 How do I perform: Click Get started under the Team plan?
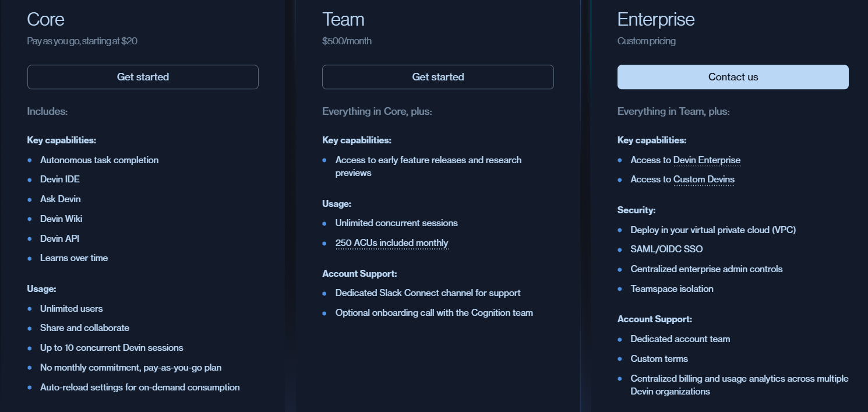[437, 76]
